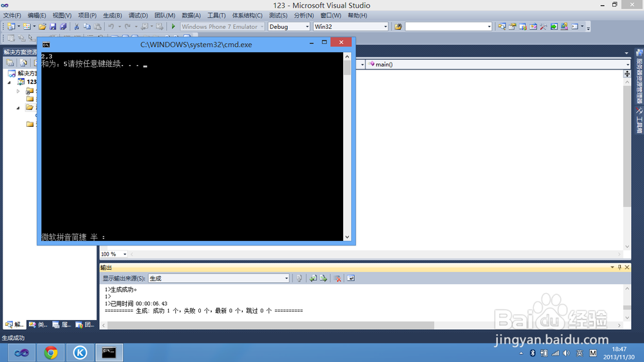Toggle auto-hide pin on Output panel
Screen dimensions: 644x362
(x=620, y=267)
